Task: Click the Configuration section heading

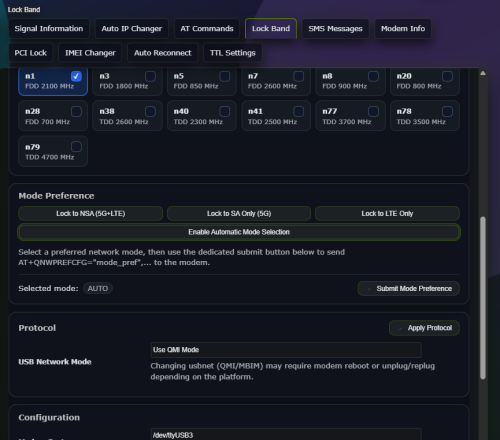Action: (49, 418)
